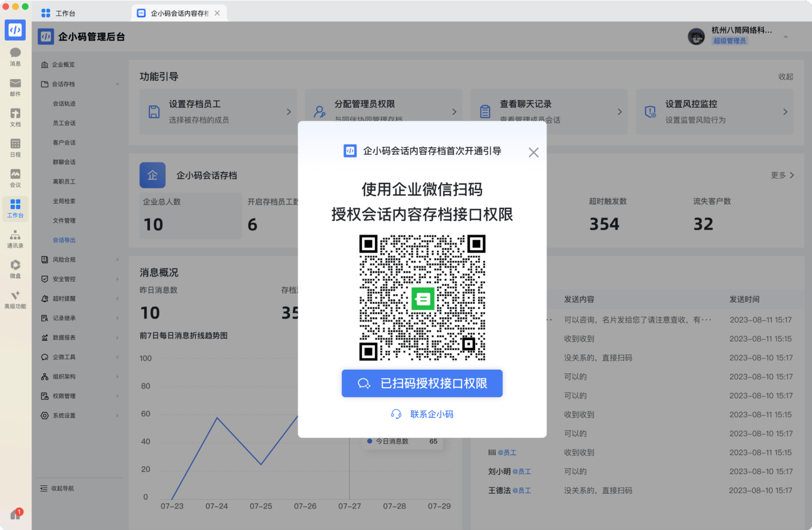The width and height of the screenshot is (812, 530).
Task: Expand the 组织架构 menu group
Action: tap(117, 377)
